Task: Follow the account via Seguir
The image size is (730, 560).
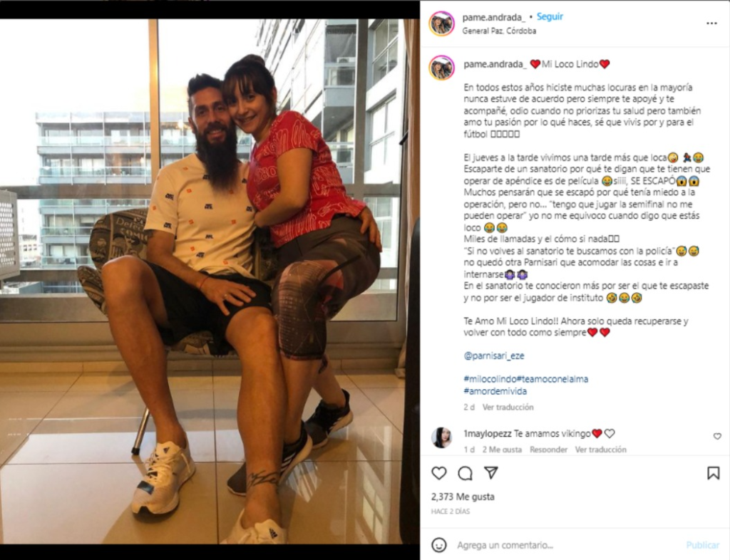Action: pos(550,17)
